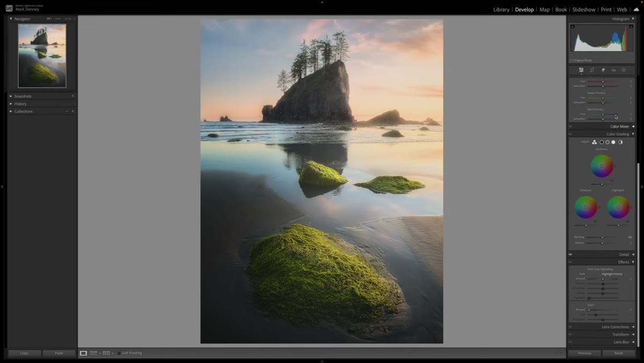The image size is (644, 363).
Task: Click the Navigator preview thumbnail
Action: pyautogui.click(x=42, y=56)
